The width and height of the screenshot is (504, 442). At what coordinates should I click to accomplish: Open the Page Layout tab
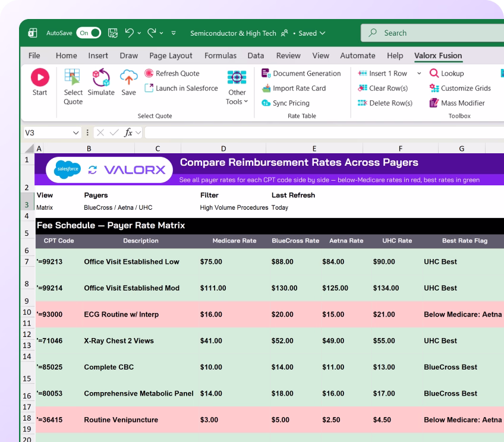tap(171, 56)
